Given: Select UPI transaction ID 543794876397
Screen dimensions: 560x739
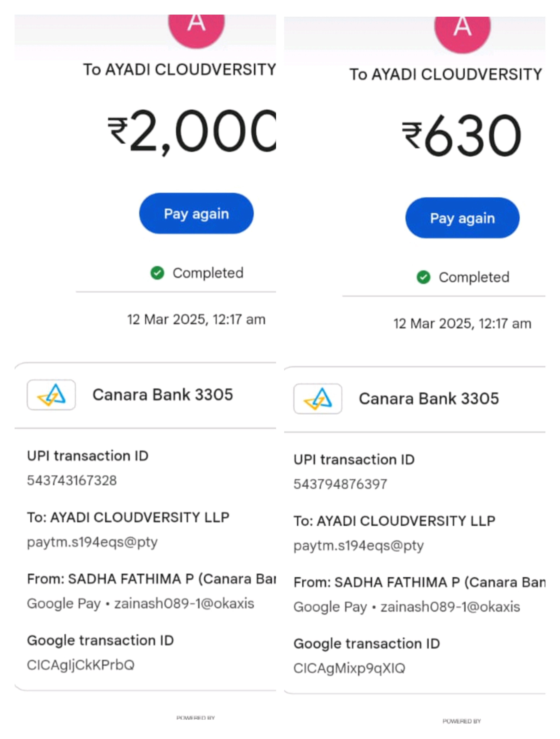Looking at the screenshot, I should click(x=340, y=484).
